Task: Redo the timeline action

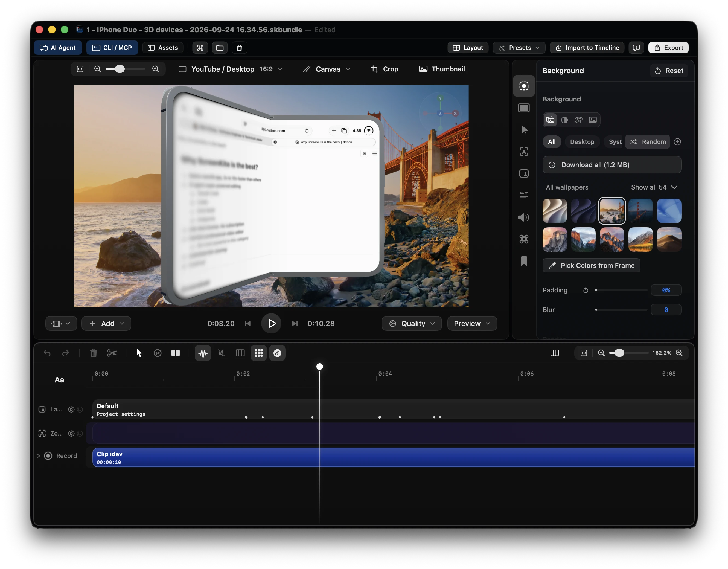Action: coord(66,353)
